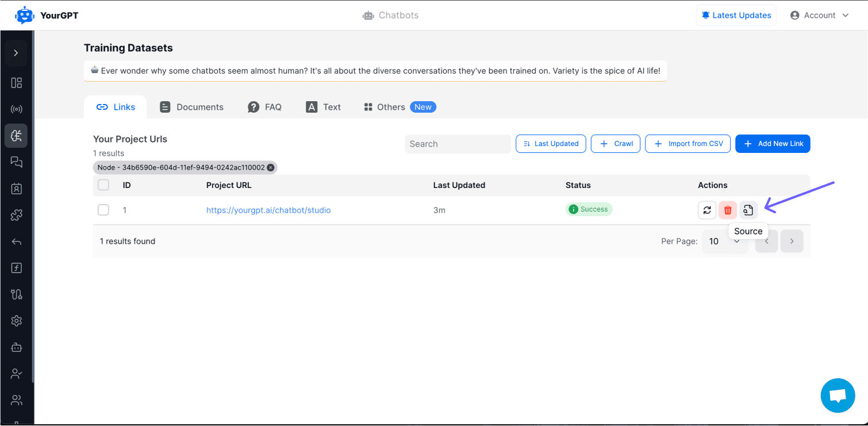Select the Dashboard grid icon in the sidebar
868x426 pixels.
pyautogui.click(x=16, y=83)
